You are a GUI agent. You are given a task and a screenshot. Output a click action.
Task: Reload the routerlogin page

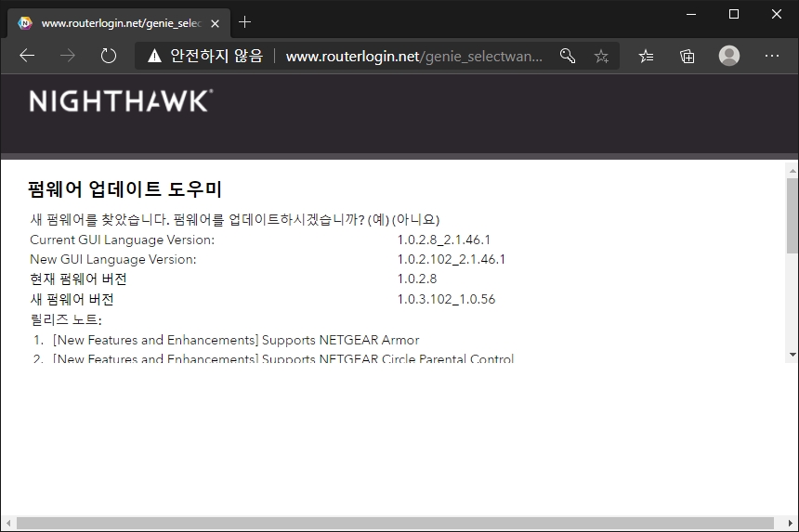coord(109,56)
